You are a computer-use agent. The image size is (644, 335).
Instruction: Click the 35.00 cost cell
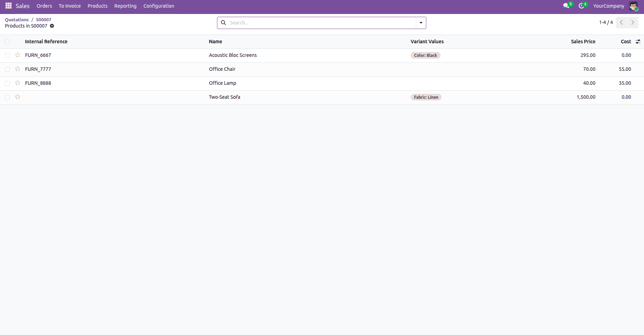[x=625, y=83]
